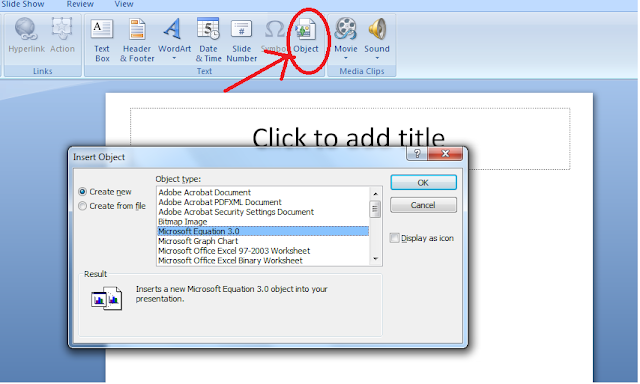Click the object list scroll up arrow

click(376, 193)
